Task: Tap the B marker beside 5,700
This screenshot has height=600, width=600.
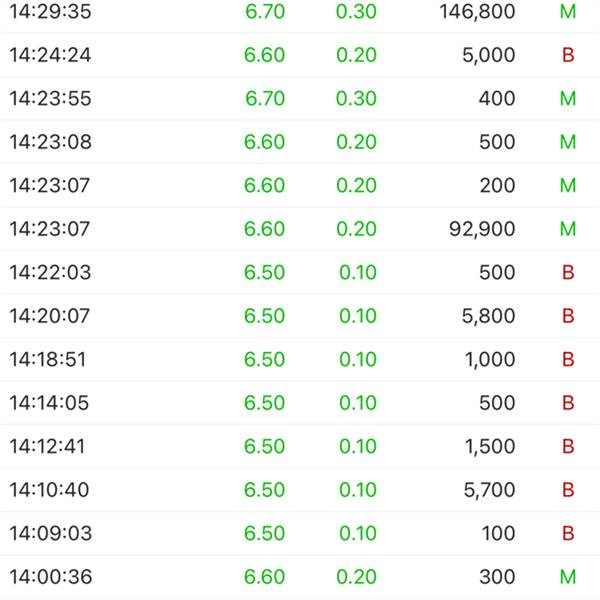Action: coord(568,490)
